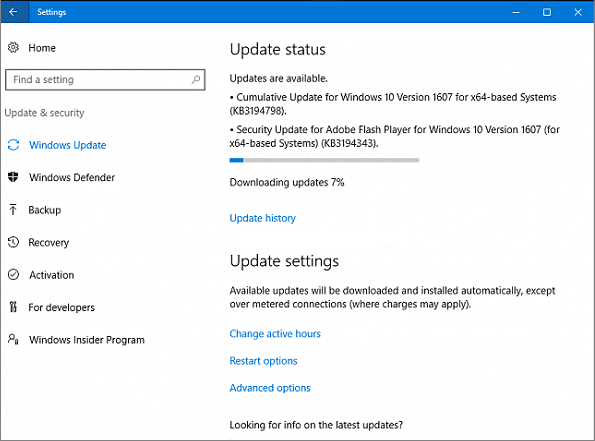Click the Adobe Flash Player KB3194343 entry
The image size is (595, 441).
[395, 136]
